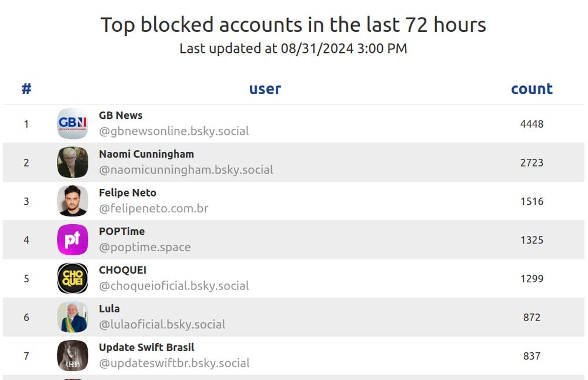Click the @choqueioficial.bsky.social handle

[173, 286]
